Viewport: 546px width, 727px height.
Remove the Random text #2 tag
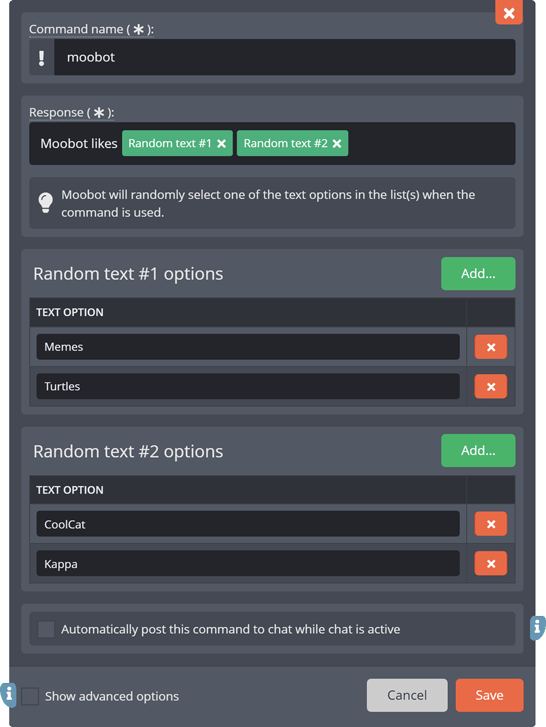coord(337,144)
